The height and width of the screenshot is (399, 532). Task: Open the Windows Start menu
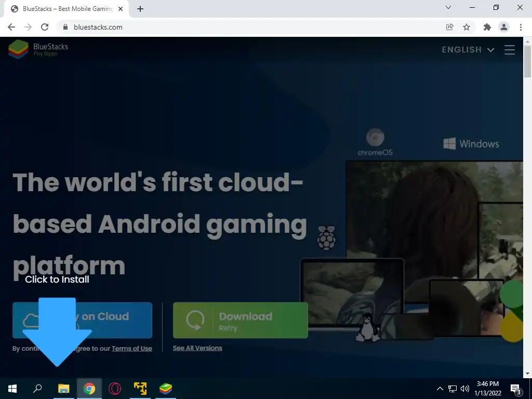12,389
